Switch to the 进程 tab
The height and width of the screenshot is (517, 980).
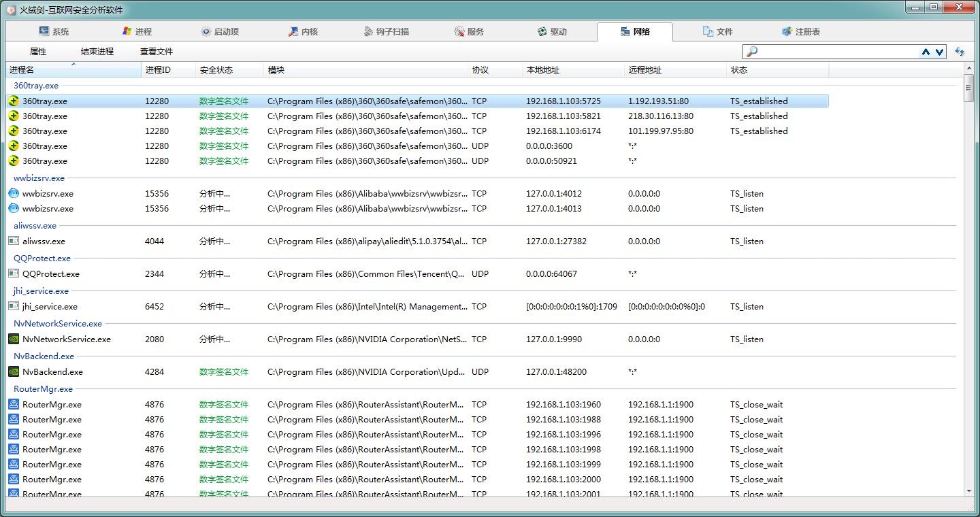tap(137, 32)
